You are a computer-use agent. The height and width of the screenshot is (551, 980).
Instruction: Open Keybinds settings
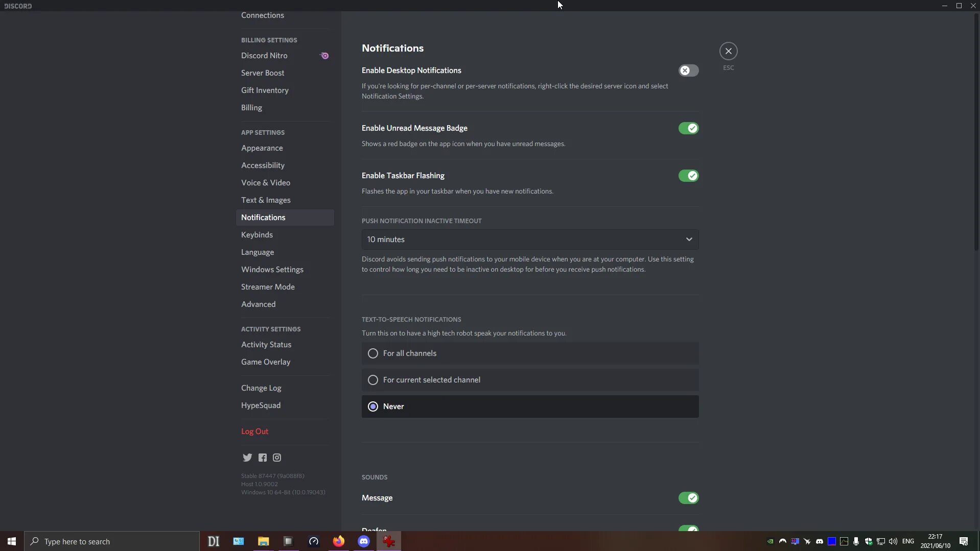[285, 235]
